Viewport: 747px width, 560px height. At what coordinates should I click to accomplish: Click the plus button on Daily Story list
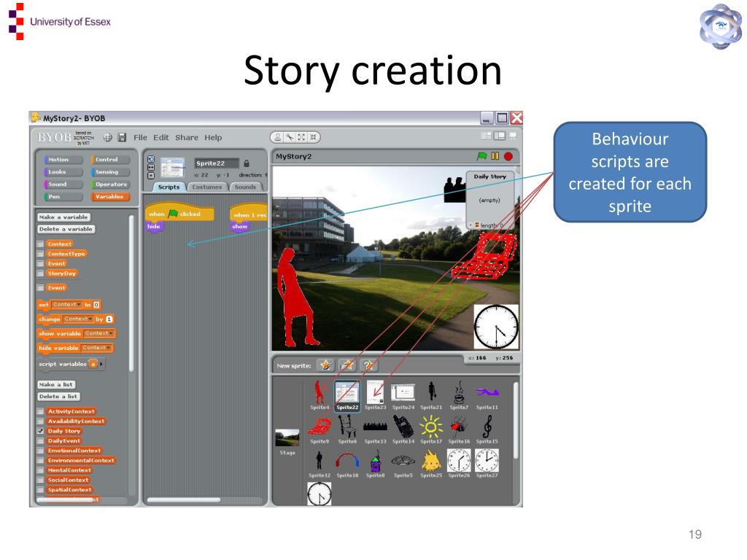tap(471, 225)
